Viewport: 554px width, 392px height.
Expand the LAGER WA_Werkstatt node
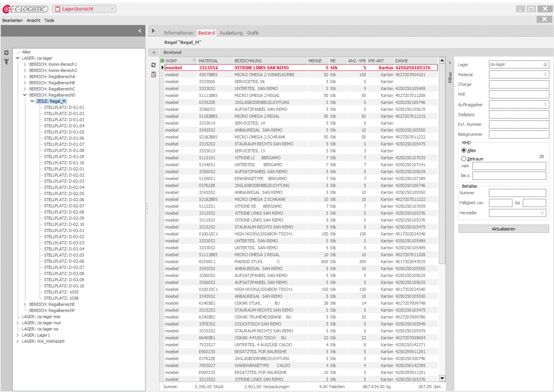(18, 341)
